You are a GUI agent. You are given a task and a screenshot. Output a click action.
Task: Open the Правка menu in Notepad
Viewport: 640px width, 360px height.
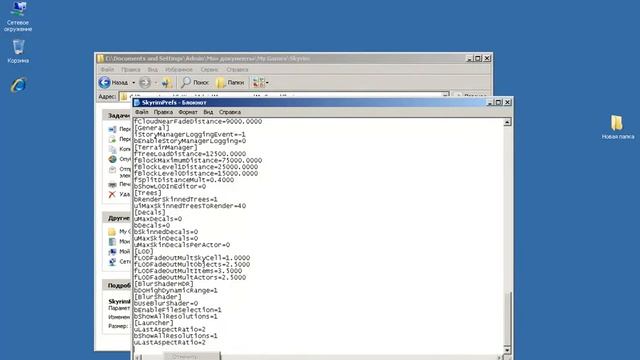click(x=163, y=112)
